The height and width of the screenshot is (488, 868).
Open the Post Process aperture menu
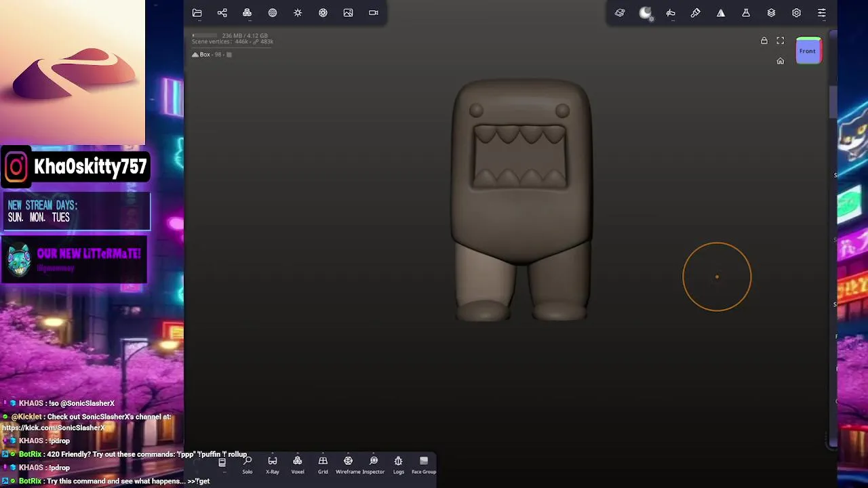tap(323, 13)
